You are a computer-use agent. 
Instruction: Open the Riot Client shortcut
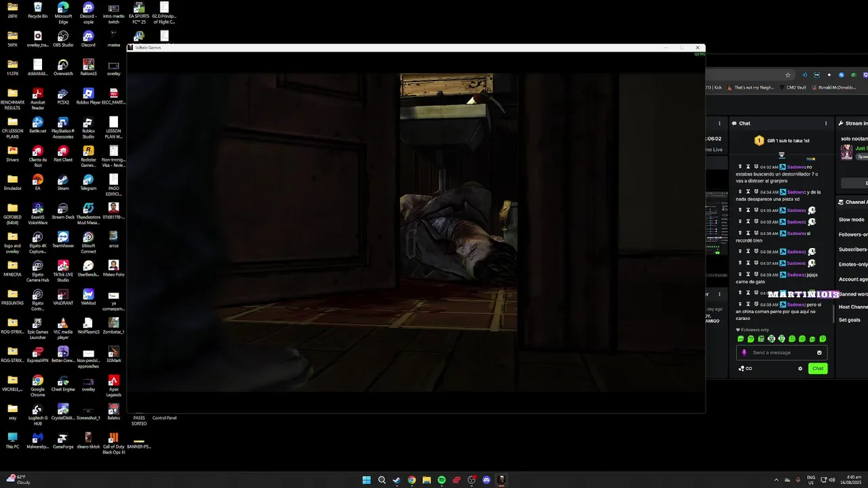point(63,153)
